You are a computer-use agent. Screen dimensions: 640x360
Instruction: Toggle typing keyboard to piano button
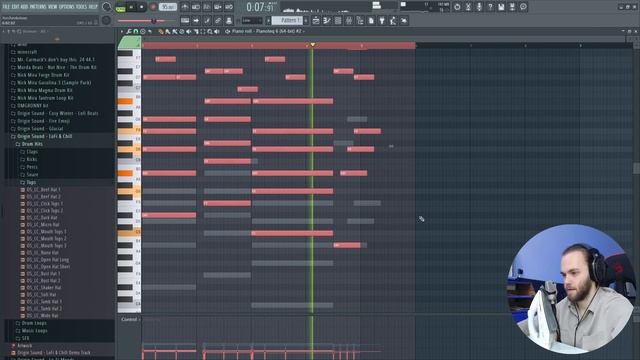[x=185, y=20]
